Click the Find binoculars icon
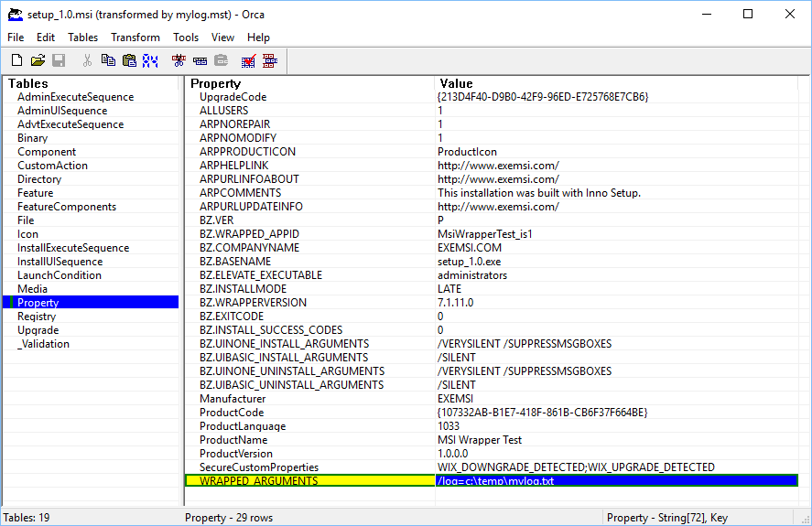 [x=150, y=60]
